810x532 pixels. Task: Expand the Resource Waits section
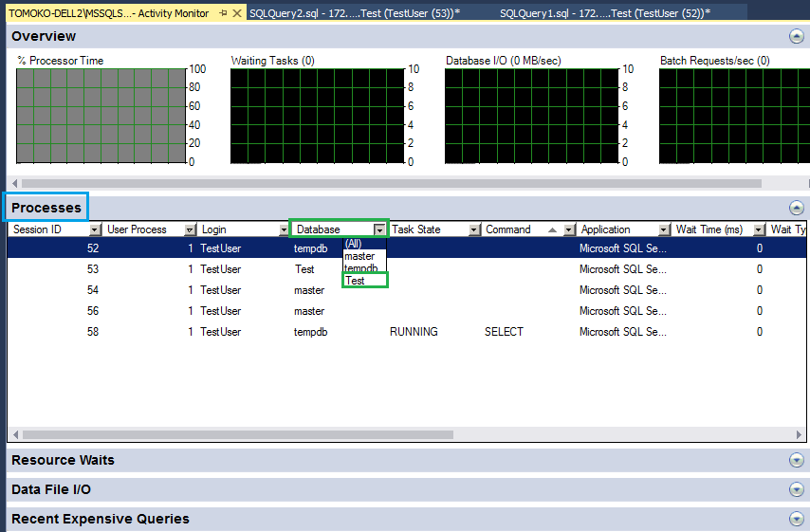796,460
